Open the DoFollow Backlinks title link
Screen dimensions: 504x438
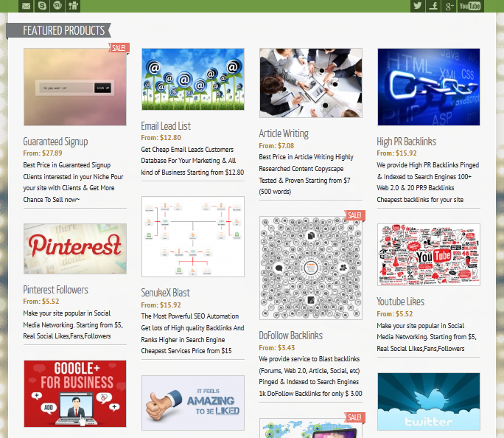coord(291,336)
